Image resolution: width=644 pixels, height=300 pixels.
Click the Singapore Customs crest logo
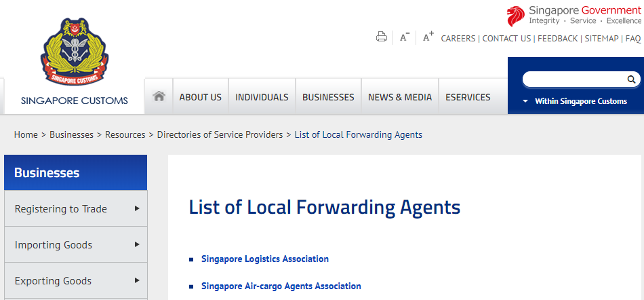75,52
